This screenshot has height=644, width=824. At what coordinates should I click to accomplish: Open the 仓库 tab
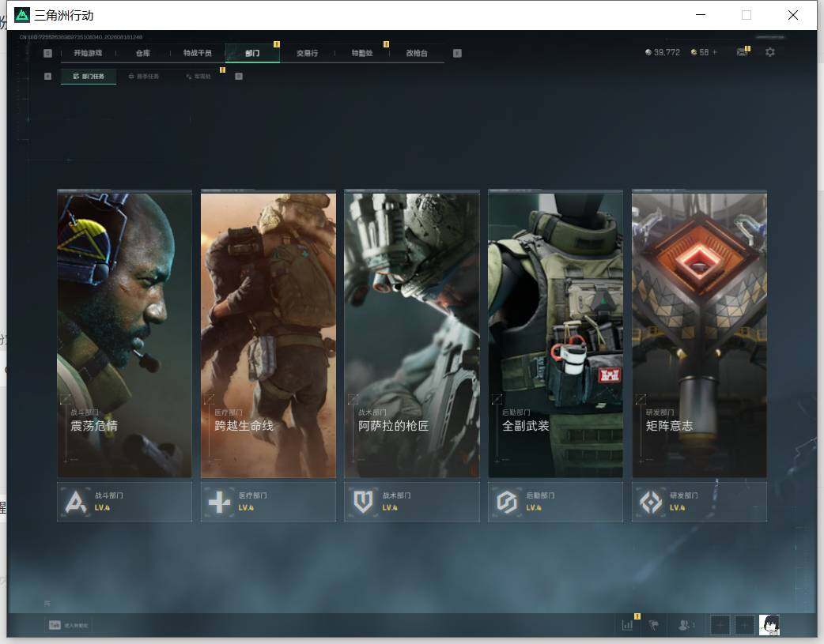(x=143, y=53)
